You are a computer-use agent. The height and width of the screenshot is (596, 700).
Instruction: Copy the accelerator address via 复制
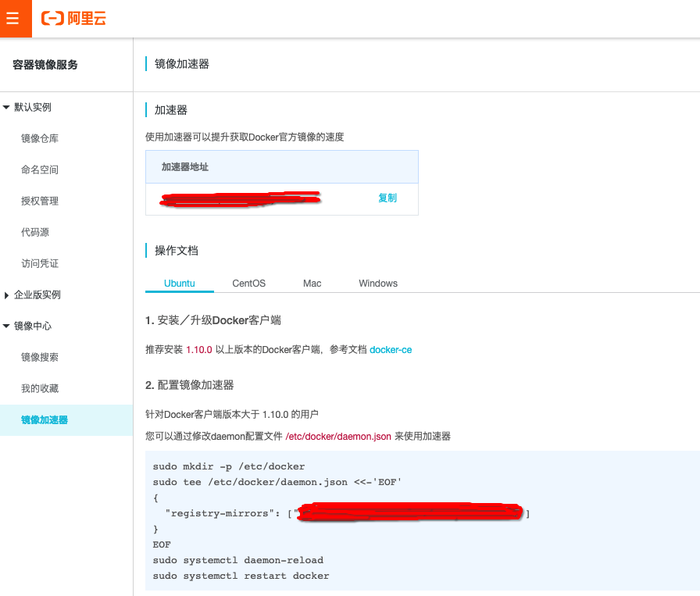pos(387,198)
